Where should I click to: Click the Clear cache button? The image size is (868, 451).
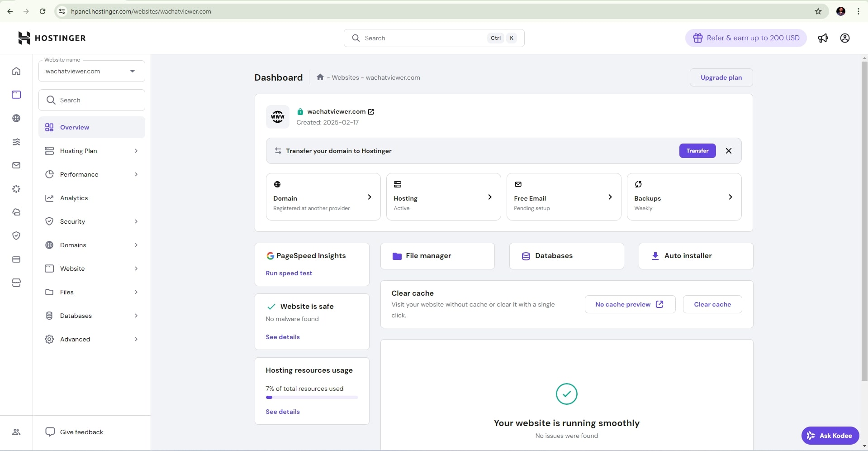pyautogui.click(x=712, y=304)
